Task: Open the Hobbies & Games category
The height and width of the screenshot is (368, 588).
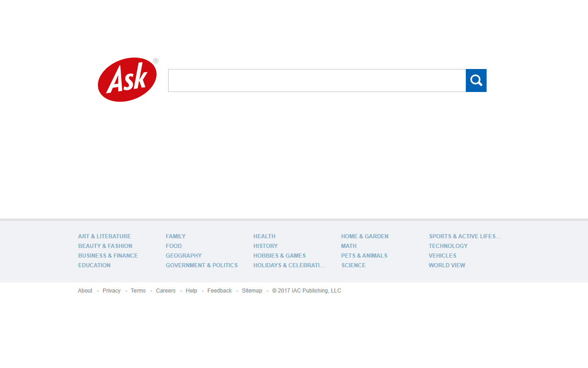Action: pos(279,256)
